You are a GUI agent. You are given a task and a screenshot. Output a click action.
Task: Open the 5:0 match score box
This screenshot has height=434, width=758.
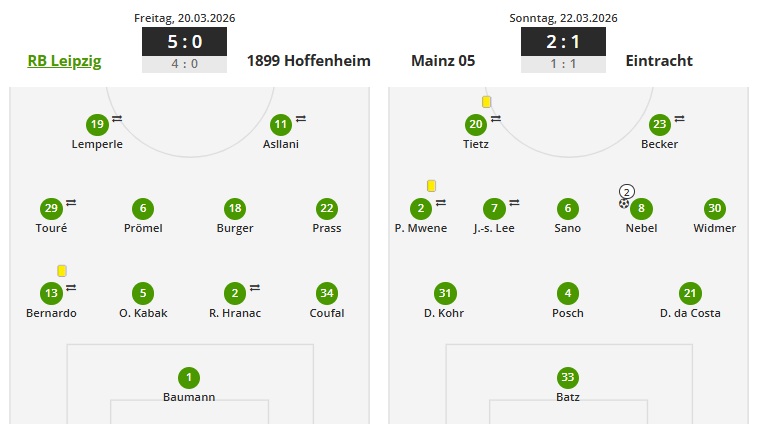pos(184,42)
